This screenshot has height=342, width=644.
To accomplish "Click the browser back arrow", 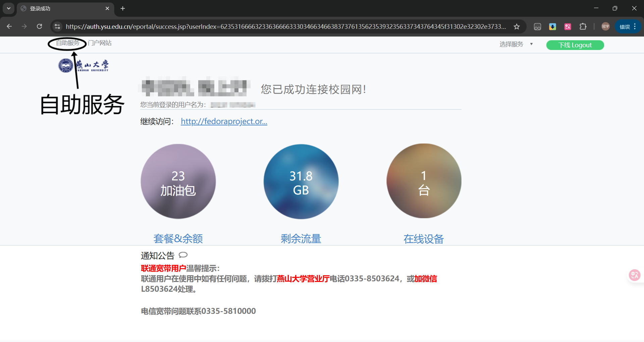I will (9, 26).
